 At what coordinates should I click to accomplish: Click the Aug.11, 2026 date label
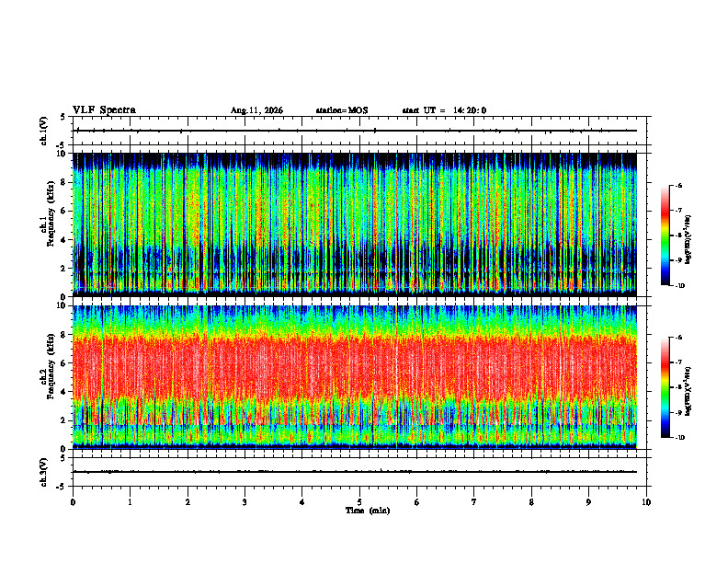pyautogui.click(x=256, y=110)
